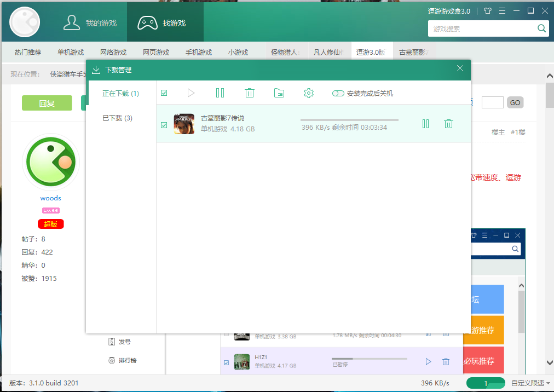Switch to the 古墓丽影7 page tab
Image resolution: width=554 pixels, height=392 pixels.
click(x=415, y=53)
